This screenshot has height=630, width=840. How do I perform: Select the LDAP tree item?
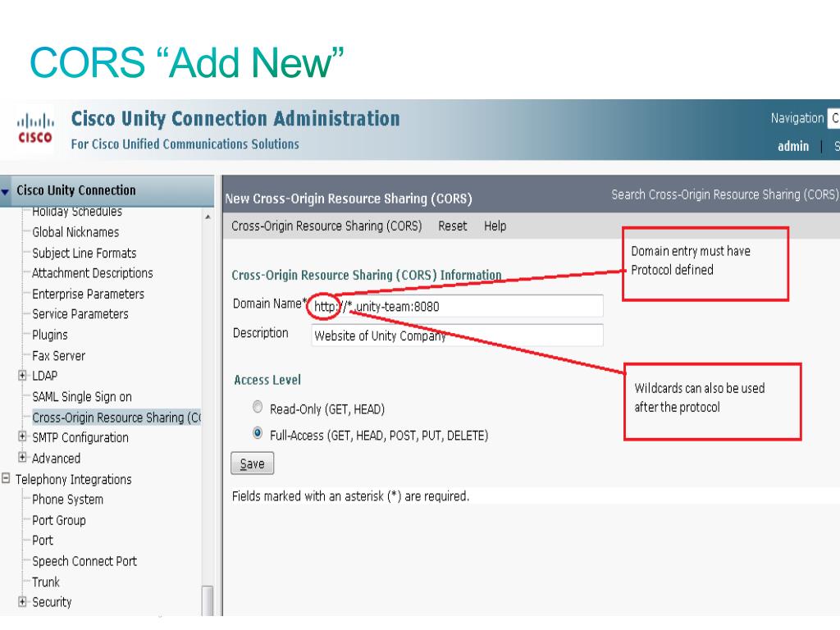point(44,376)
